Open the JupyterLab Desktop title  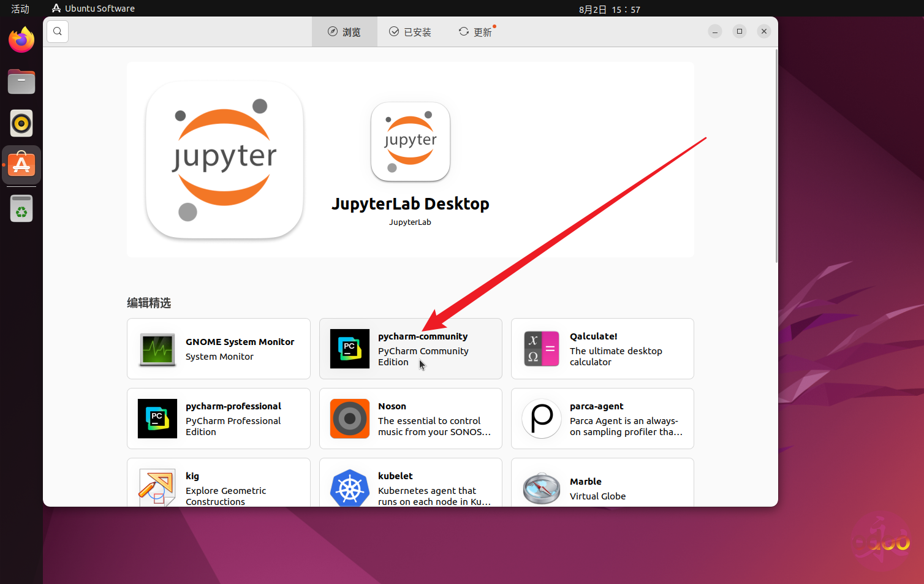coord(411,203)
